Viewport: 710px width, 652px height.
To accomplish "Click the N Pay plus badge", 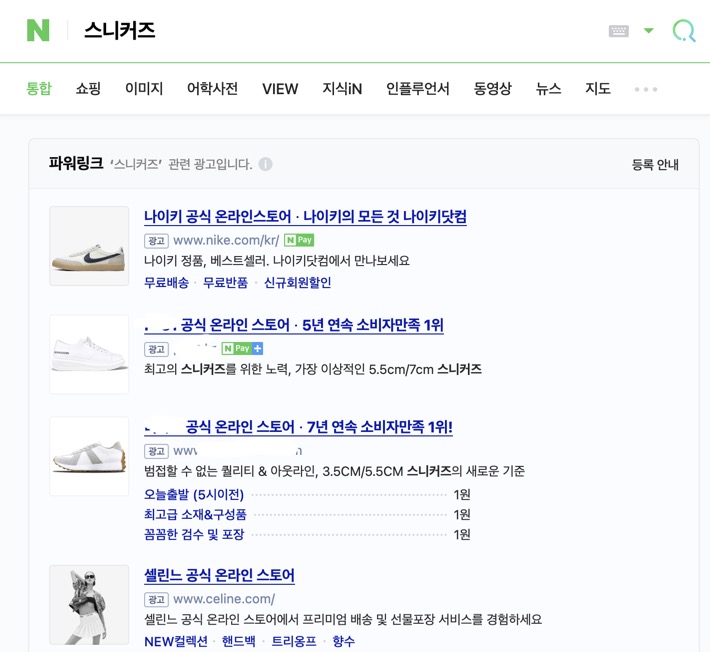I will [242, 348].
